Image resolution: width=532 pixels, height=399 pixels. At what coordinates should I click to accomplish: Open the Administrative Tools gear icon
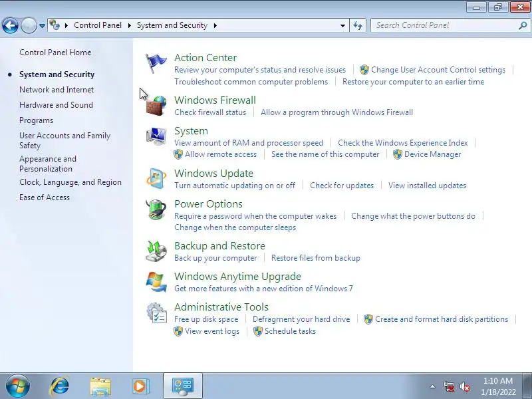coord(156,313)
